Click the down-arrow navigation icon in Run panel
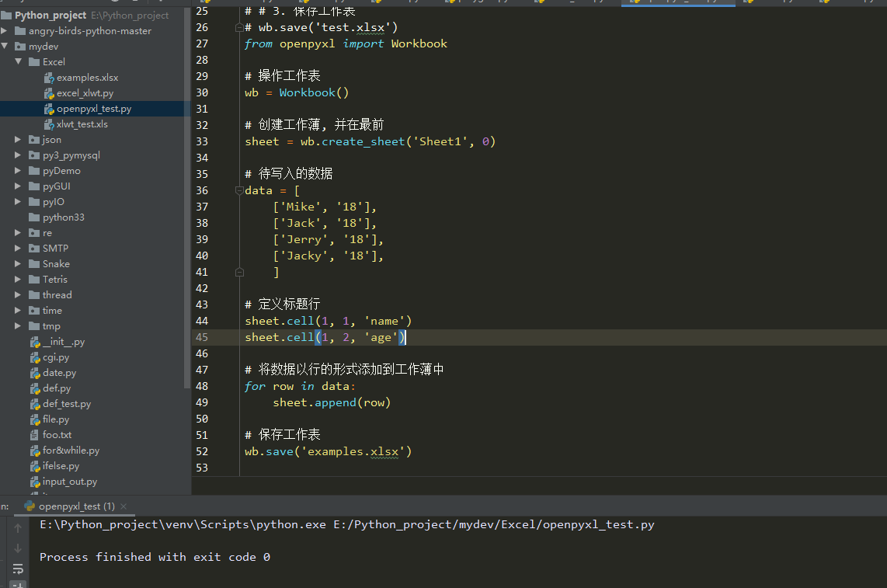The image size is (887, 588). click(17, 548)
